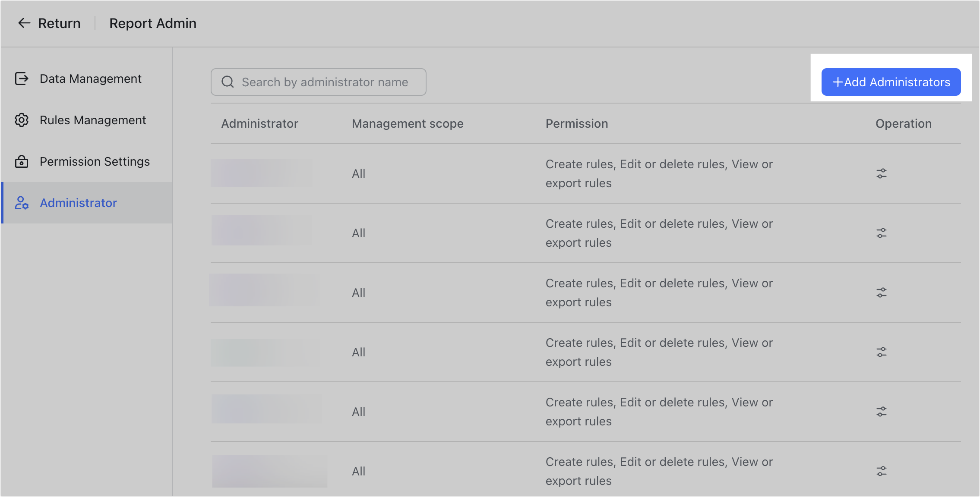Open settings icon for second administrator row
Viewport: 980px width, 497px height.
pos(881,233)
